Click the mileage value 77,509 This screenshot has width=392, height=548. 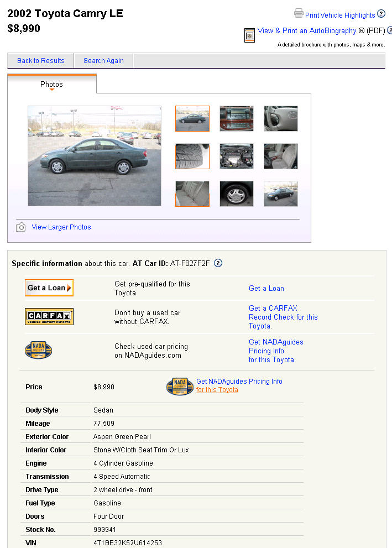(104, 423)
